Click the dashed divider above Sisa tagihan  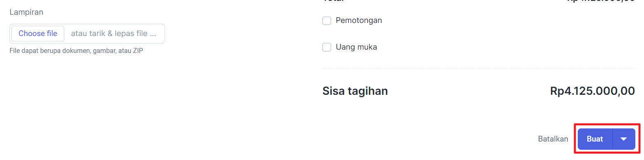tap(479, 69)
